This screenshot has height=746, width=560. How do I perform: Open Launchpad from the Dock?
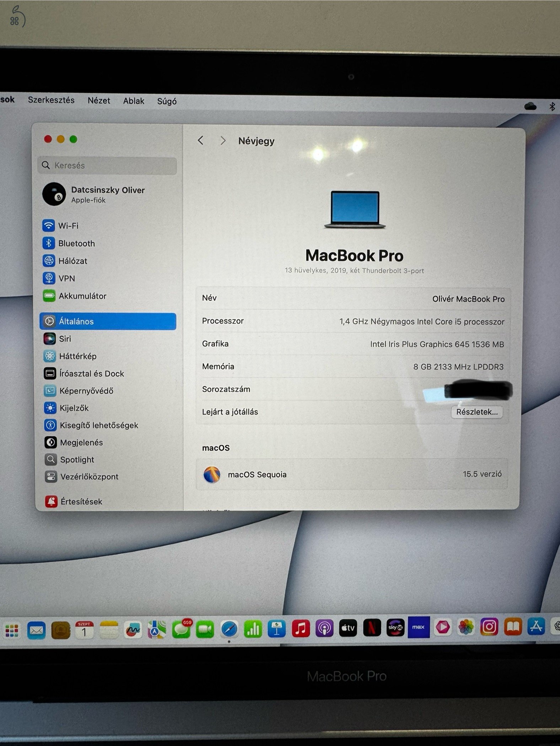click(12, 631)
